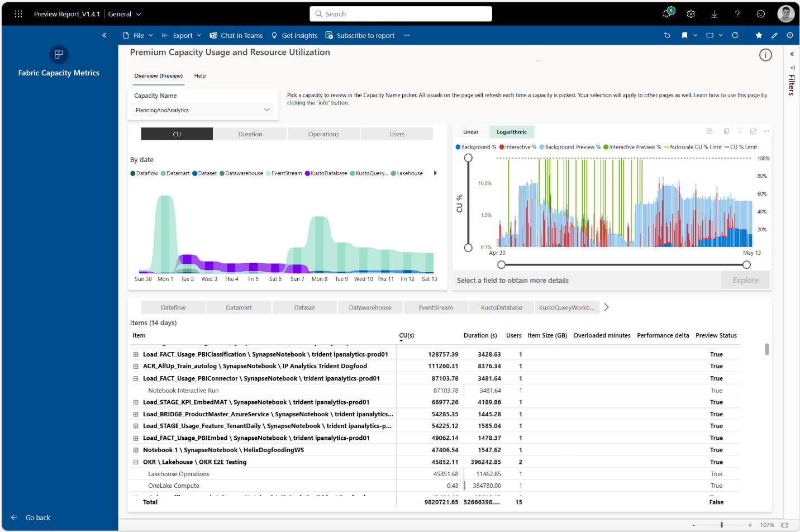Select the Logarithmic scale option
The image size is (800, 532).
512,132
